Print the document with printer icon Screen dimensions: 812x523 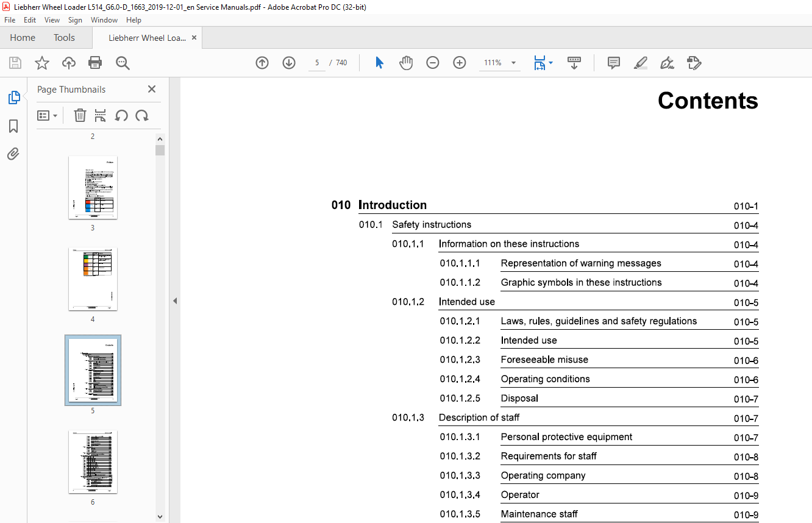[x=95, y=63]
